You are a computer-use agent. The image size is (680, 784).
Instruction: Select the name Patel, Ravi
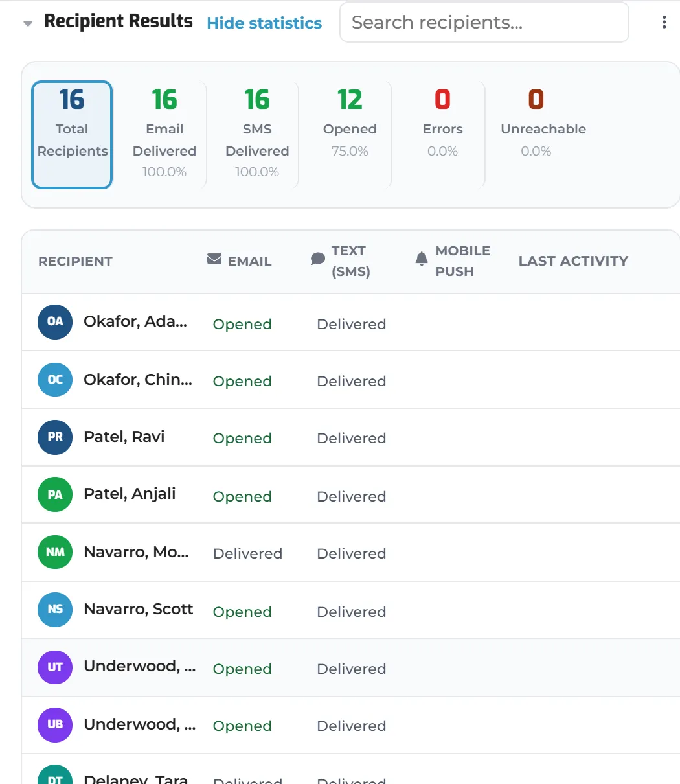pos(124,437)
